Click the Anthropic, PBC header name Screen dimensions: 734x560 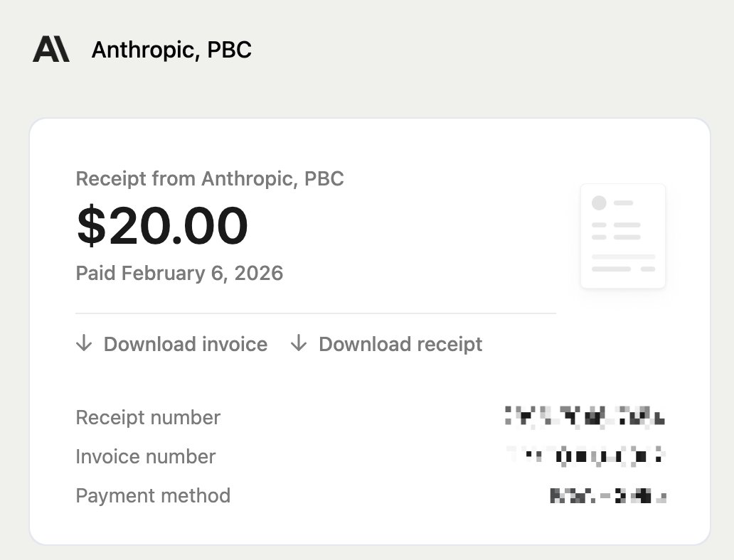[x=171, y=50]
